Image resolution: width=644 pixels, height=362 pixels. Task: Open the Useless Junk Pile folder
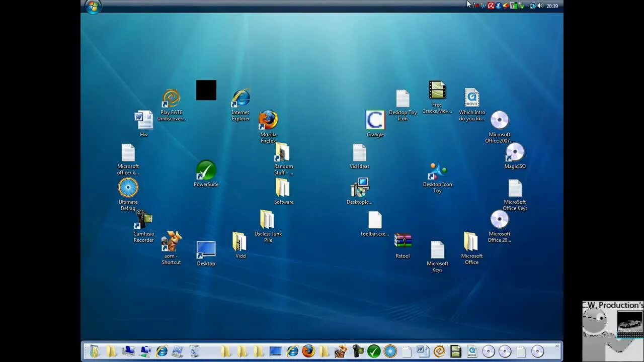coord(268,226)
